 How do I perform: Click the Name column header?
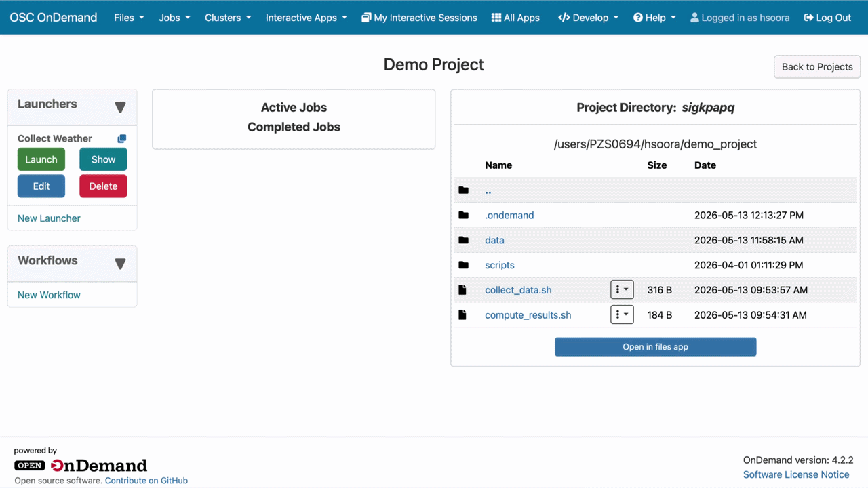(x=498, y=165)
